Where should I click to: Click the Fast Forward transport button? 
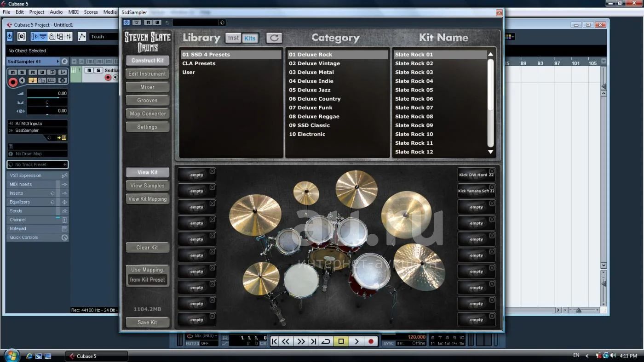tap(301, 341)
